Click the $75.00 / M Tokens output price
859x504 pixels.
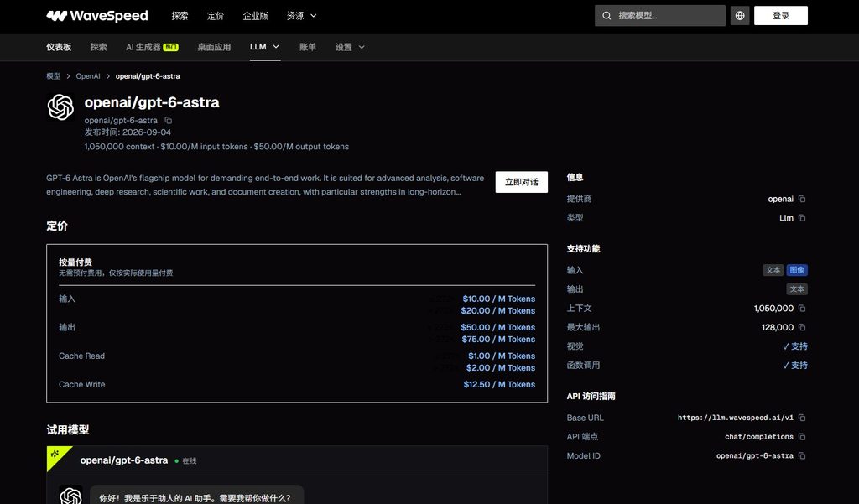pyautogui.click(x=498, y=339)
